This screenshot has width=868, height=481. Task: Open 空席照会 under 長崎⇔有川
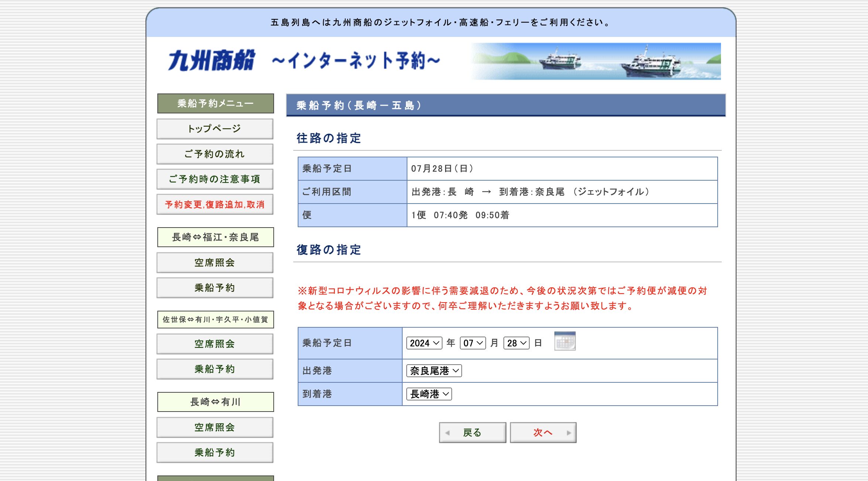[x=215, y=427]
